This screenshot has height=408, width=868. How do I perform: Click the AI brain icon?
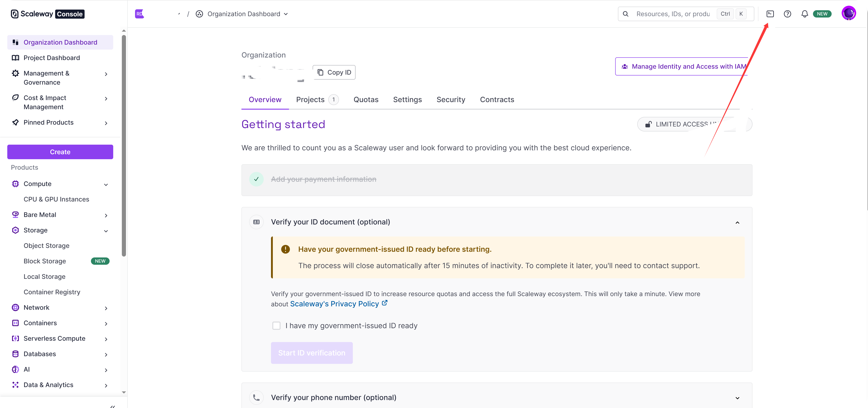coord(15,370)
